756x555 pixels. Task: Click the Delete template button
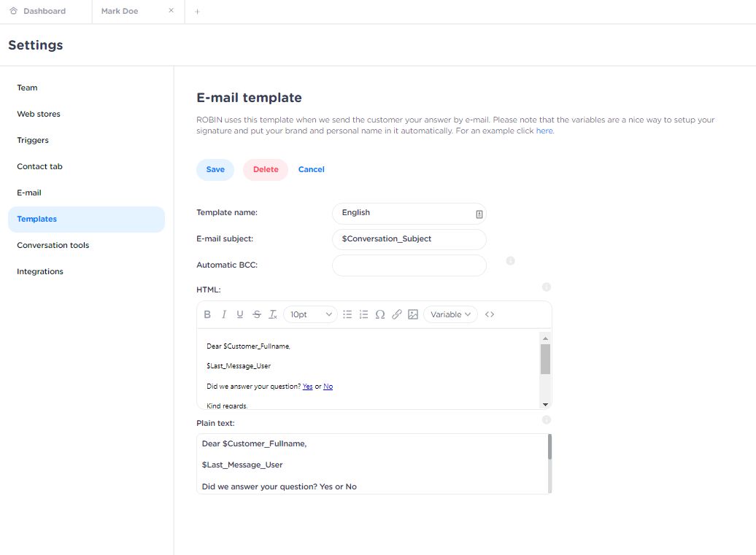coord(266,169)
